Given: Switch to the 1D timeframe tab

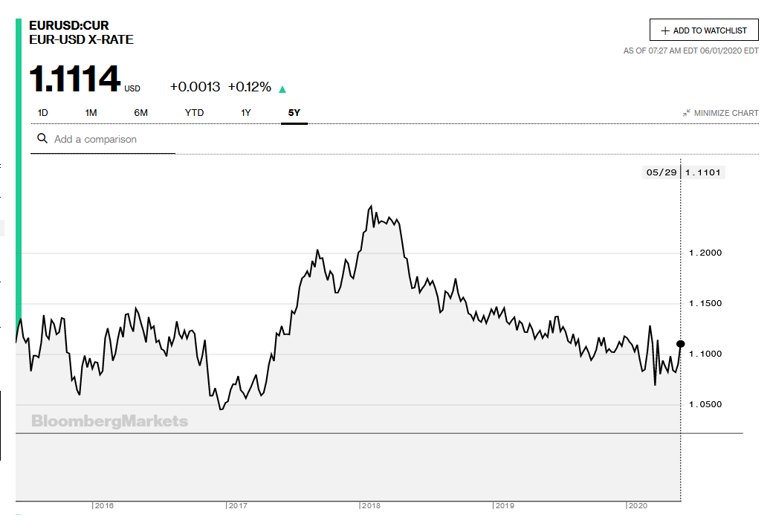Looking at the screenshot, I should (42, 112).
